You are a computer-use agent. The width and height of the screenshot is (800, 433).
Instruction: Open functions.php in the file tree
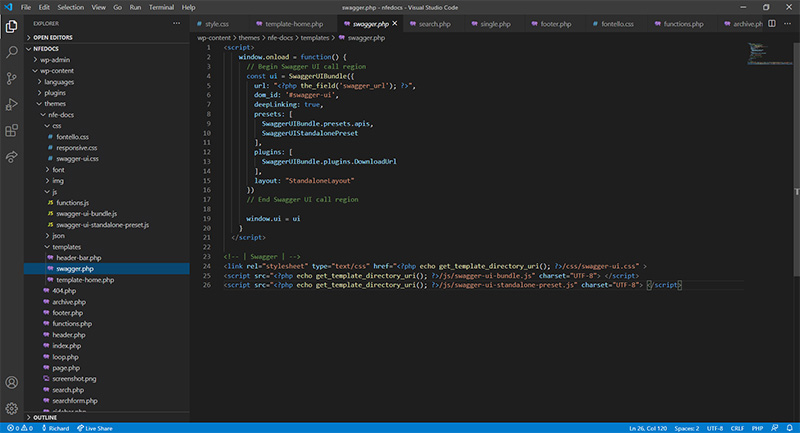tap(73, 324)
